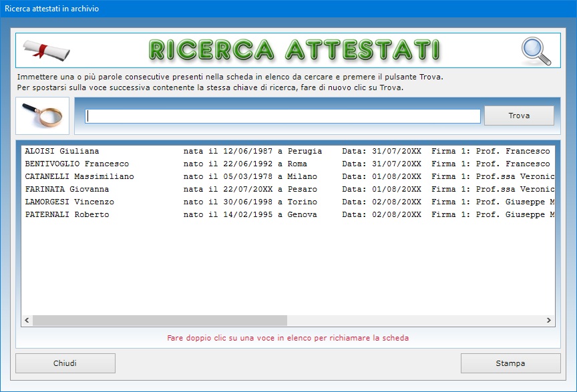This screenshot has height=392, width=577.
Task: Click birth date 05/03/1978 in Catanelli row
Action: pos(248,176)
